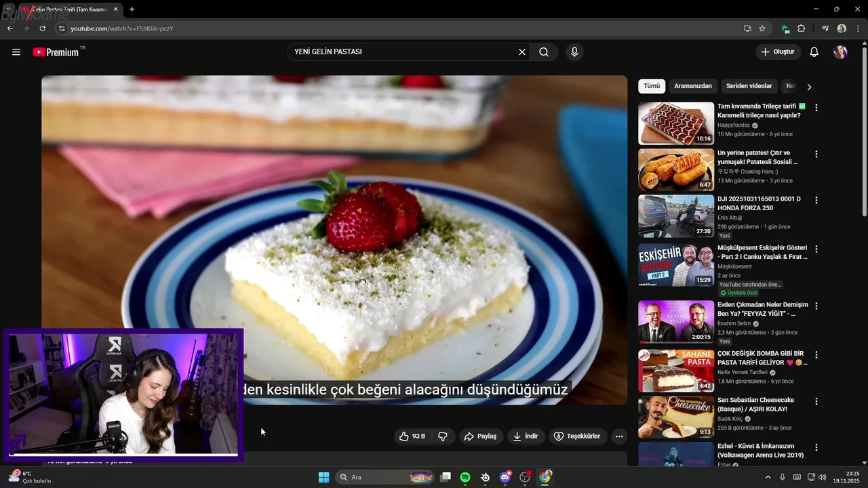Like the video with 93 B

[x=413, y=436]
